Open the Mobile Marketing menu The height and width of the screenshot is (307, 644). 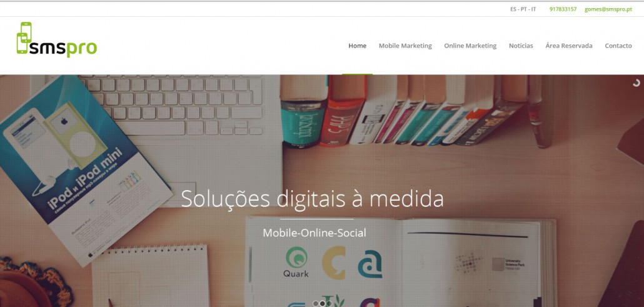[405, 46]
